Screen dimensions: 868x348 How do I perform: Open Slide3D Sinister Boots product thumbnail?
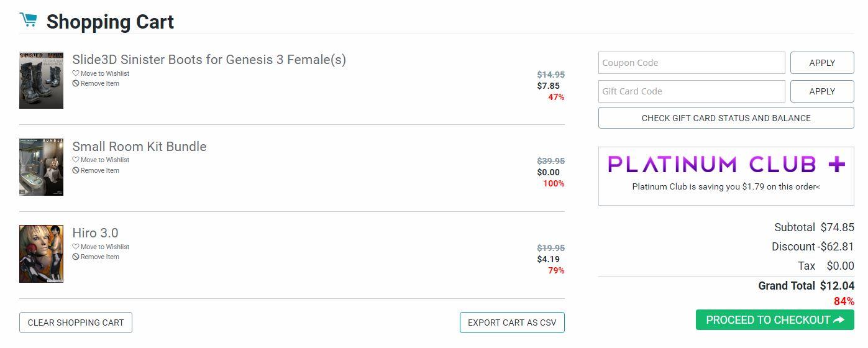pyautogui.click(x=41, y=80)
